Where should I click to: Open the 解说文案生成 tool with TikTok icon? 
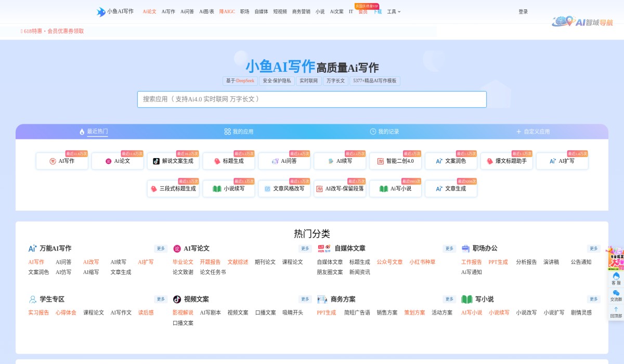(x=173, y=161)
